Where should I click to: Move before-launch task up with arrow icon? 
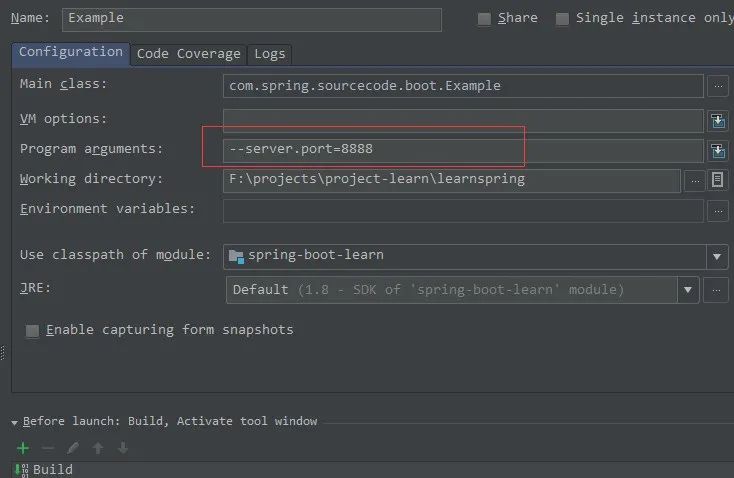[98, 449]
